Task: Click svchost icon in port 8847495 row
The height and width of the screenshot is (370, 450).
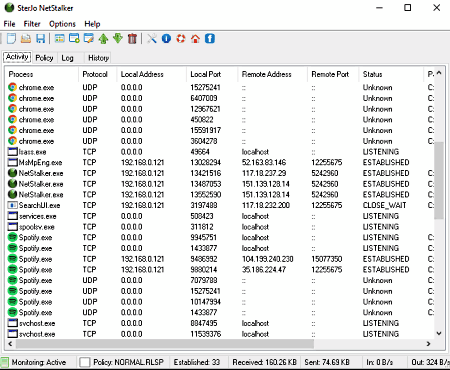Action: [x=13, y=323]
